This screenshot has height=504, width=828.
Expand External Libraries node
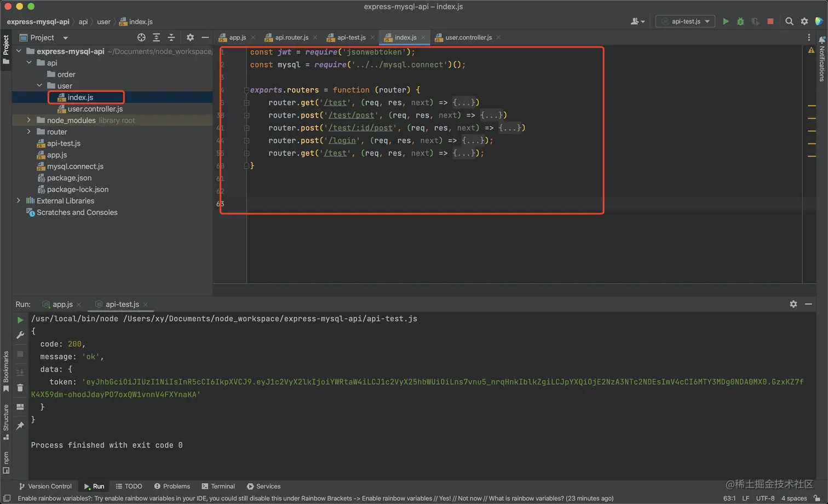(19, 200)
